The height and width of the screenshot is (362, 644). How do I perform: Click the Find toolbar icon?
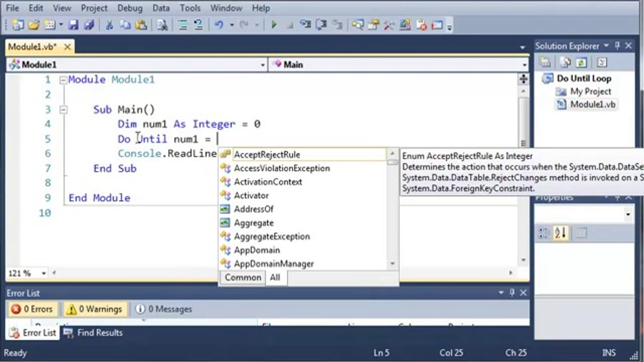(x=162, y=25)
